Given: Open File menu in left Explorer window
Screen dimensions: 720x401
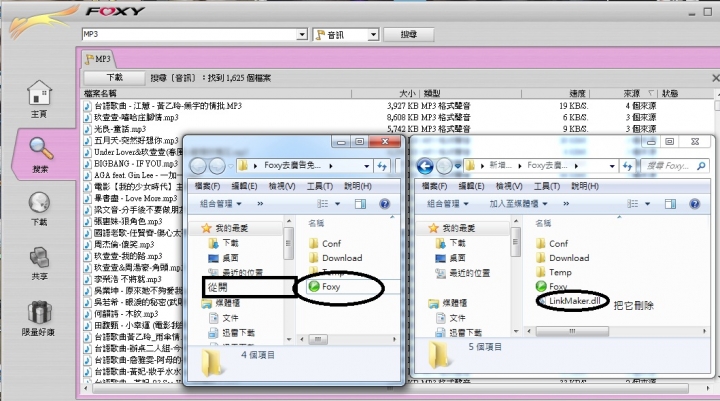Looking at the screenshot, I should pyautogui.click(x=207, y=186).
